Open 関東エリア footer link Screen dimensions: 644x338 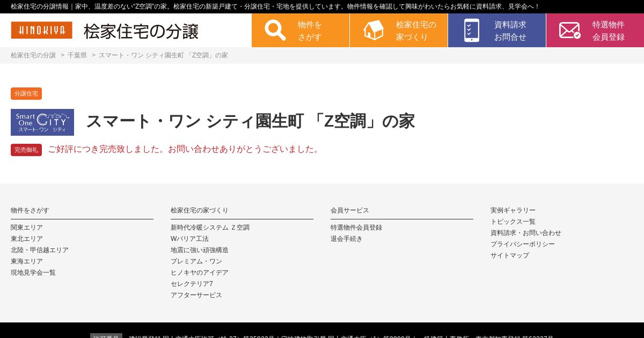pyautogui.click(x=27, y=227)
